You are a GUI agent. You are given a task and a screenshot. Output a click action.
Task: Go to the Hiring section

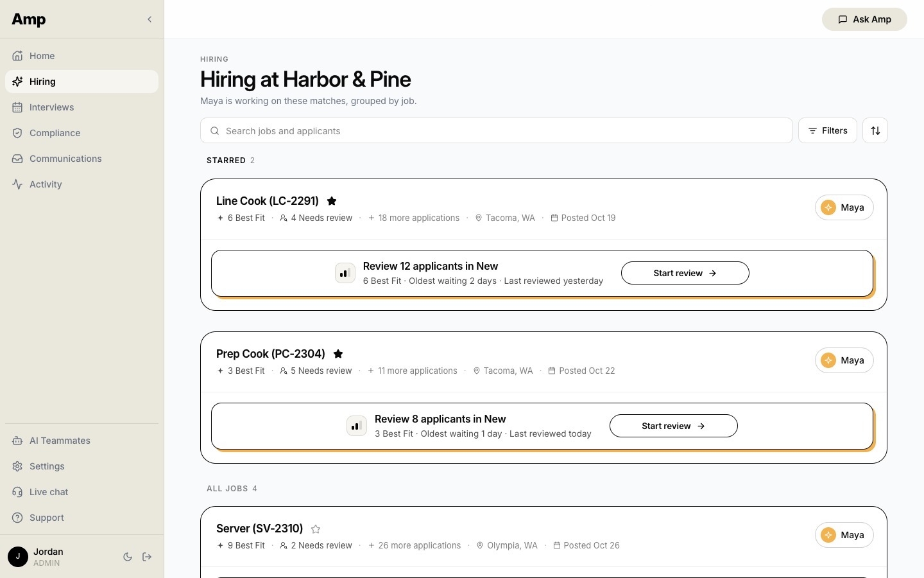pos(81,82)
